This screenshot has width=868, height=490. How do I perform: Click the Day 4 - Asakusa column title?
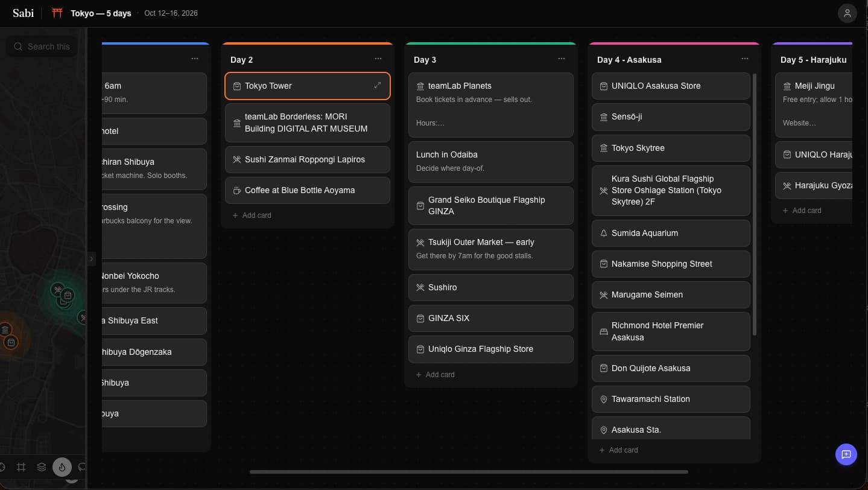tap(629, 60)
